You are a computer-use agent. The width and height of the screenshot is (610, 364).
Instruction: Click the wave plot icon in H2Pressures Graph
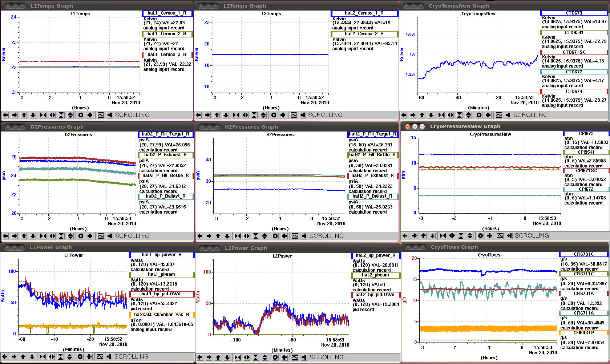click(295, 236)
